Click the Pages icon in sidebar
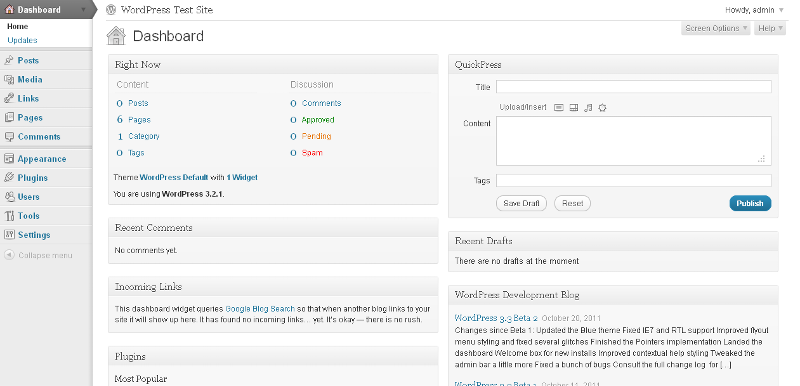This screenshot has height=386, width=800. (9, 117)
